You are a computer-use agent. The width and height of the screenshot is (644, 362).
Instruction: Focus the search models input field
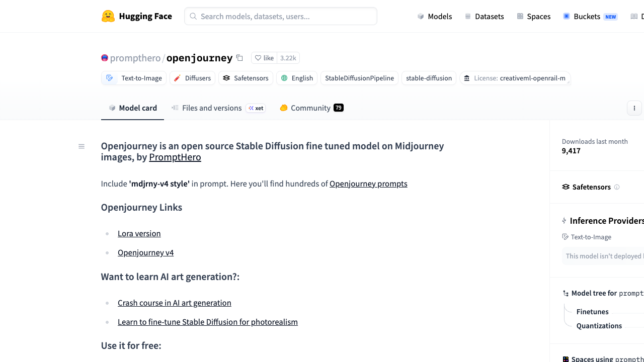[x=281, y=16]
